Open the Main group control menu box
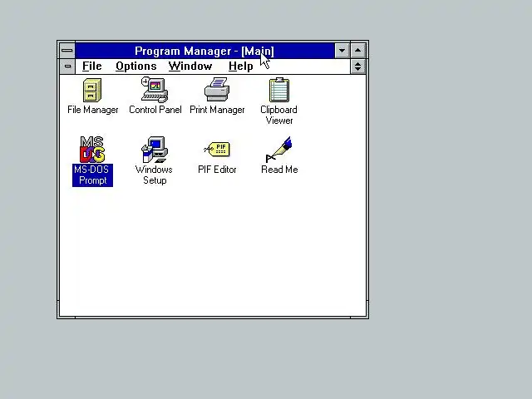 [67, 66]
